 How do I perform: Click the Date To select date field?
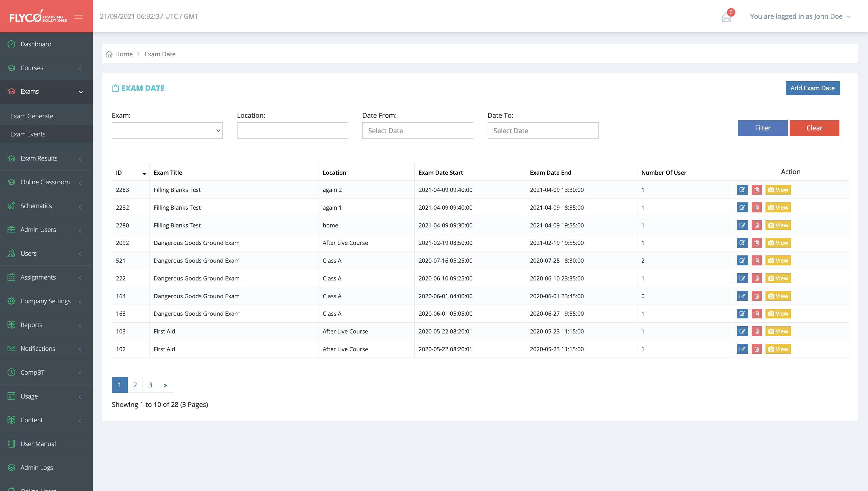pos(543,130)
